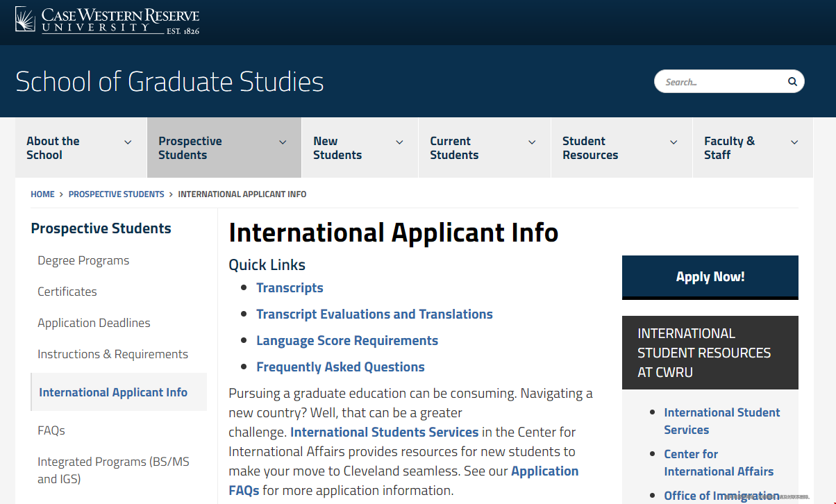Open the Office of Immigration link
The height and width of the screenshot is (504, 836).
pyautogui.click(x=721, y=496)
